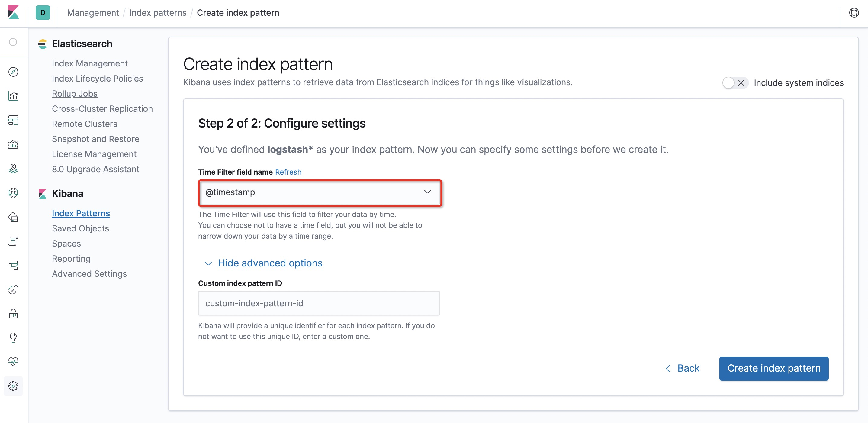This screenshot has width=868, height=423.
Task: Toggle Include system indices switch
Action: [x=735, y=83]
